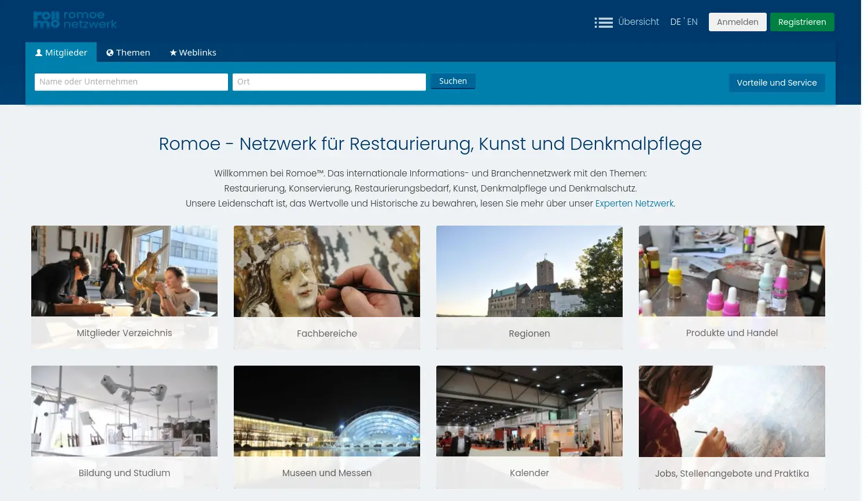This screenshot has height=501, width=868.
Task: Click the person icon on Mitglieder tab
Action: coord(39,53)
